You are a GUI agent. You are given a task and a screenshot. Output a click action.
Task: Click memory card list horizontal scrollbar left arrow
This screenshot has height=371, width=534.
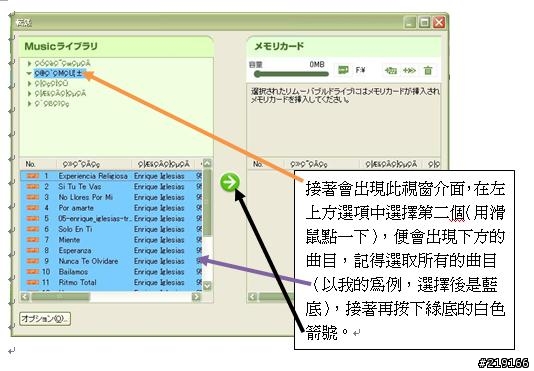252,296
